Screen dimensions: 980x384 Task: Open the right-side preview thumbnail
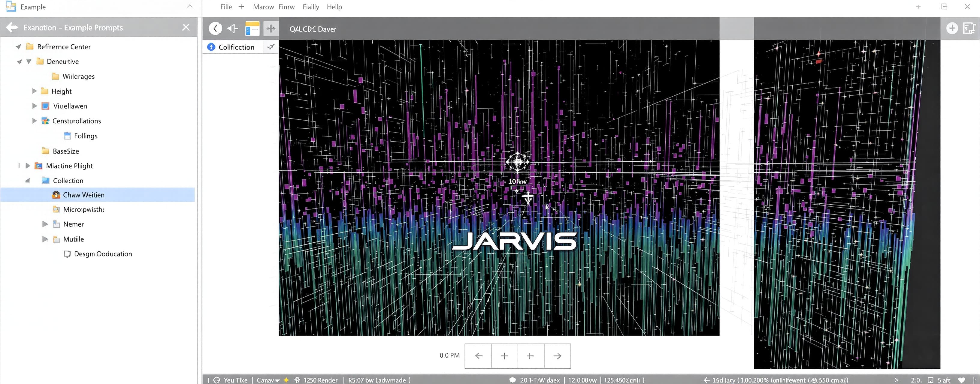click(x=847, y=204)
